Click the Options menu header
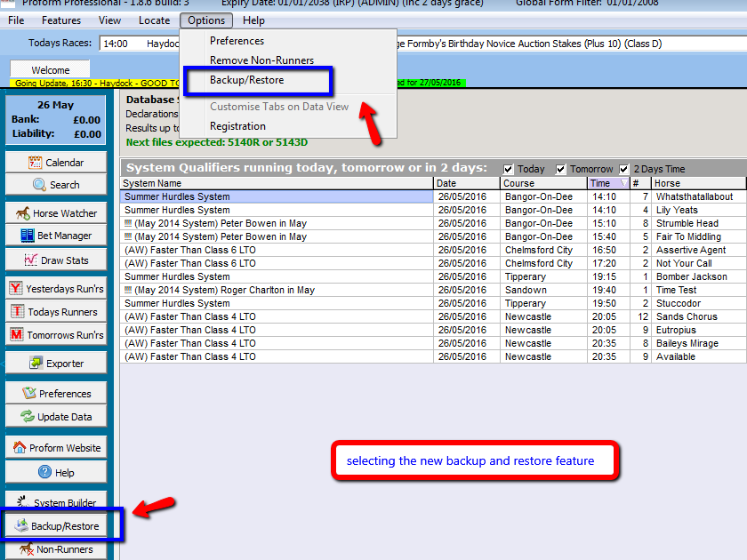747x560 pixels. (x=206, y=20)
